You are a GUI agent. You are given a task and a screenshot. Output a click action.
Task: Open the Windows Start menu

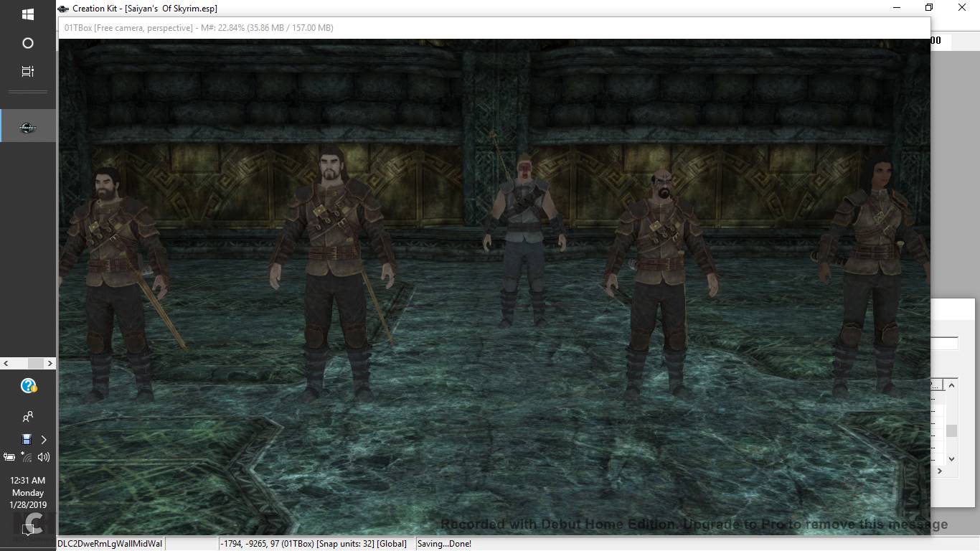[x=28, y=14]
